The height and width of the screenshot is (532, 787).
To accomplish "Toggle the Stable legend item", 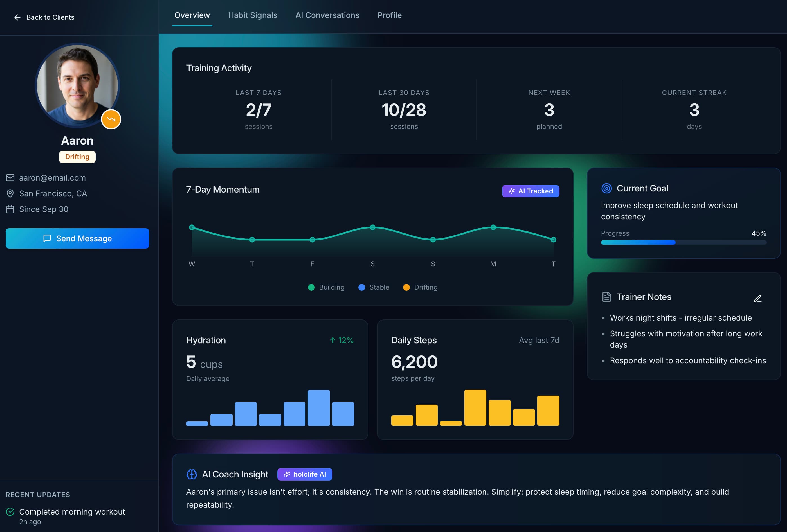I will pos(374,287).
